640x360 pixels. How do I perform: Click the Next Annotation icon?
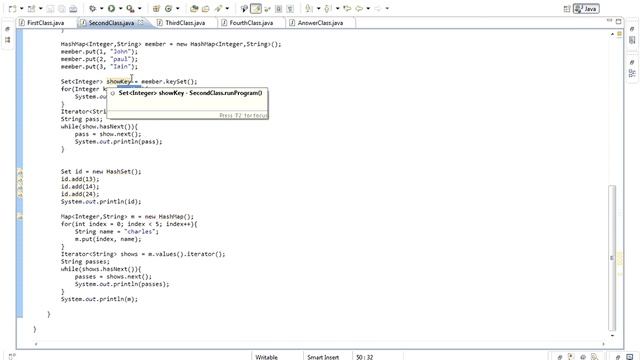pyautogui.click(x=309, y=9)
